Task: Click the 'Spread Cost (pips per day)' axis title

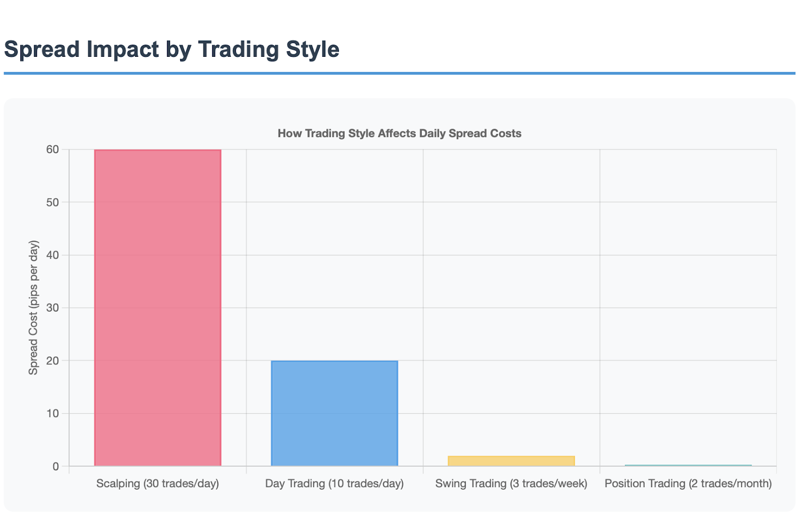Action: (33, 307)
